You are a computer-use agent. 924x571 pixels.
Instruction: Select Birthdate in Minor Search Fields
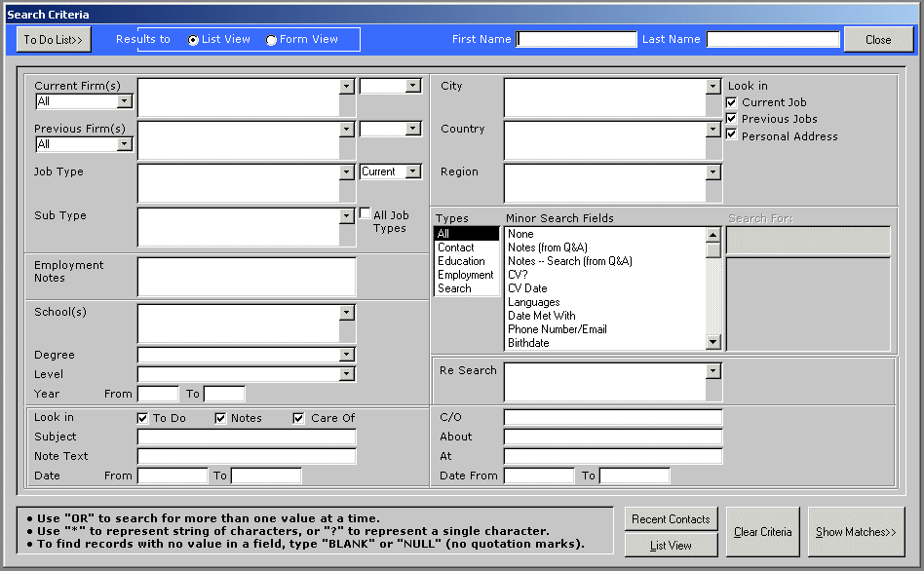(x=606, y=342)
